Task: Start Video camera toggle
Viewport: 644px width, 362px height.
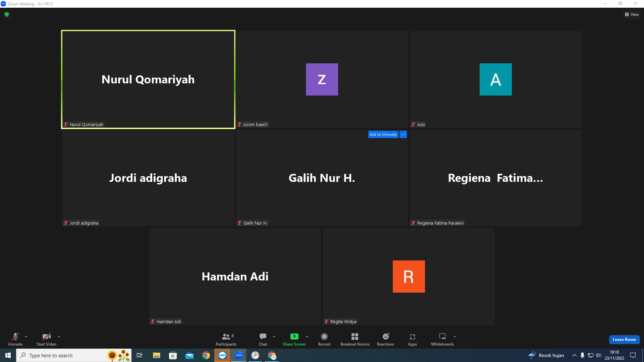Action: click(46, 339)
